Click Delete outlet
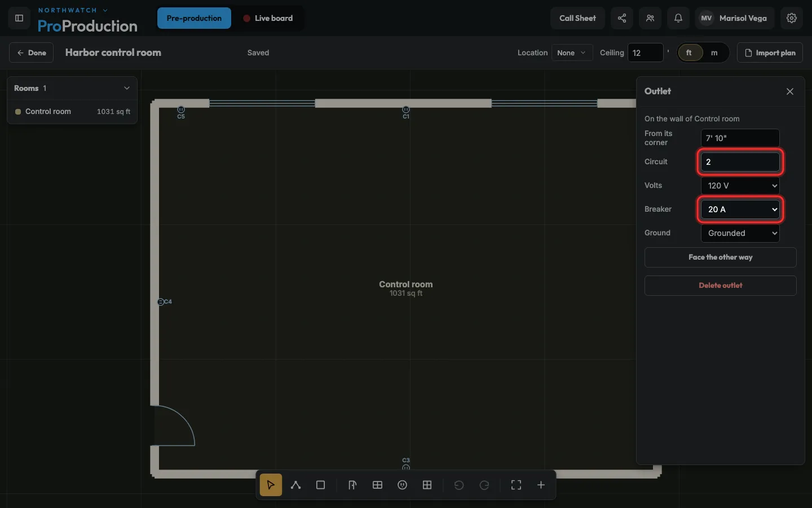Viewport: 812px width, 508px height. [720, 286]
